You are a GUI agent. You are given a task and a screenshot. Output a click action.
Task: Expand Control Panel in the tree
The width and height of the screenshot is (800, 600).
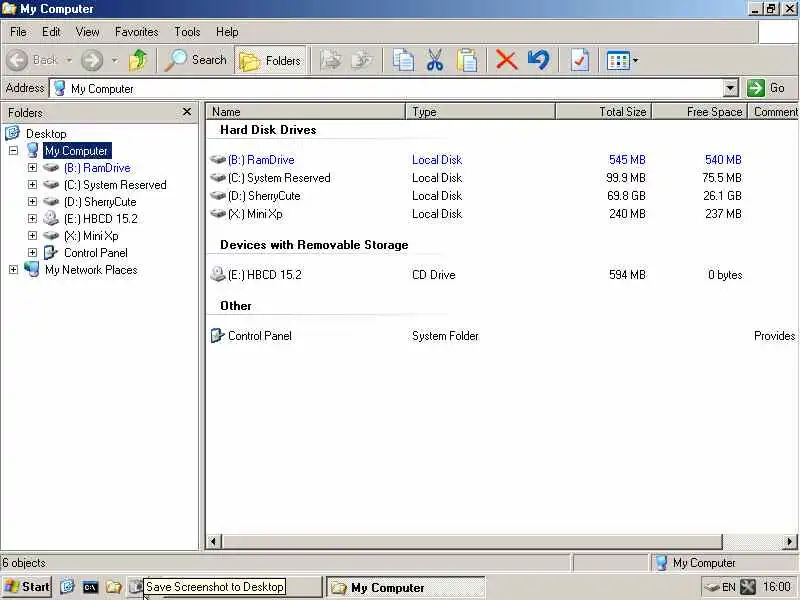pos(32,253)
